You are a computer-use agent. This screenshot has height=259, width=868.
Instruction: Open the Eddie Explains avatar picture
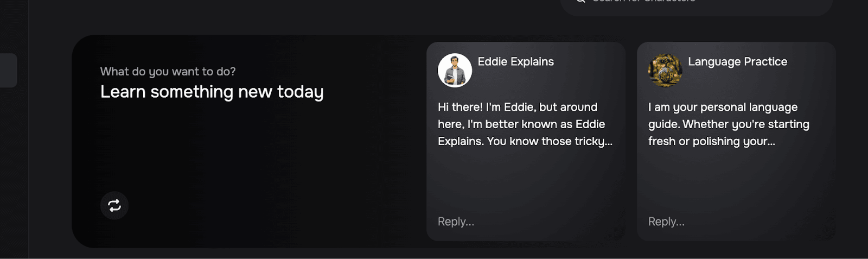click(x=455, y=70)
